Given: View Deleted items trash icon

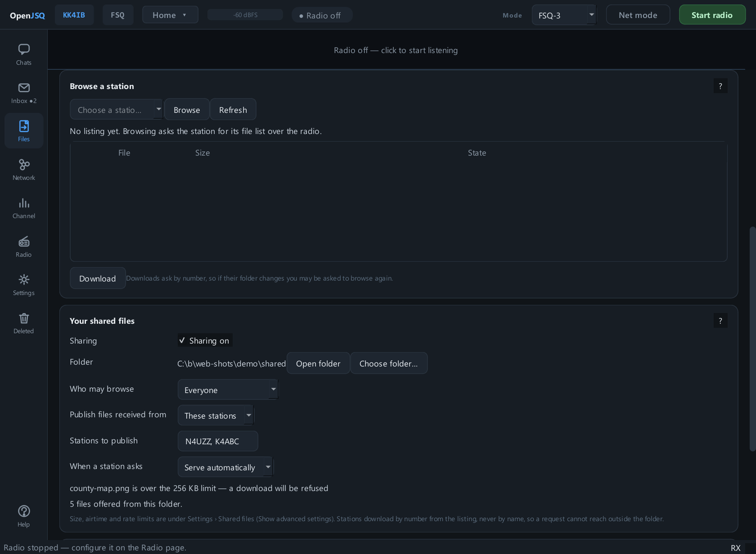Looking at the screenshot, I should click(x=24, y=323).
